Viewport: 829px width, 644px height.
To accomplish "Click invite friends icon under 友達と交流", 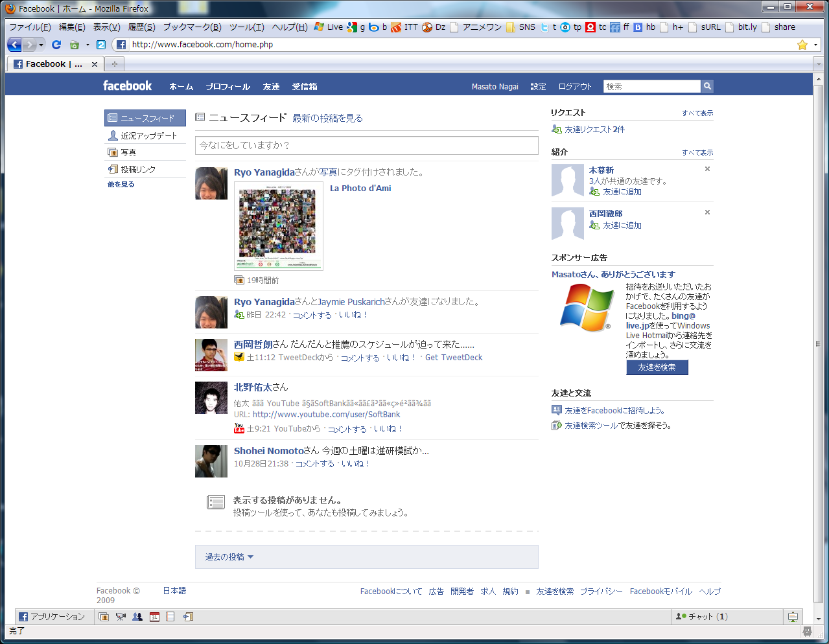I will click(x=557, y=410).
